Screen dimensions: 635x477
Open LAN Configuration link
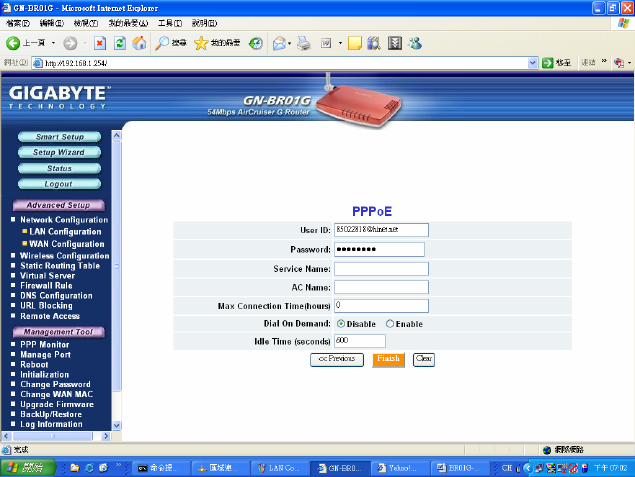tap(65, 232)
